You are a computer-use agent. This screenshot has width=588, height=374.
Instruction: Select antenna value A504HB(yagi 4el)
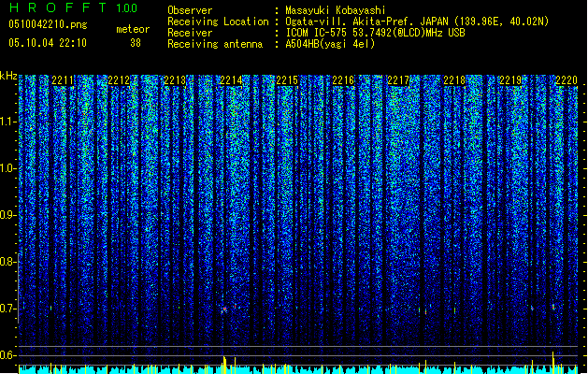[330, 44]
